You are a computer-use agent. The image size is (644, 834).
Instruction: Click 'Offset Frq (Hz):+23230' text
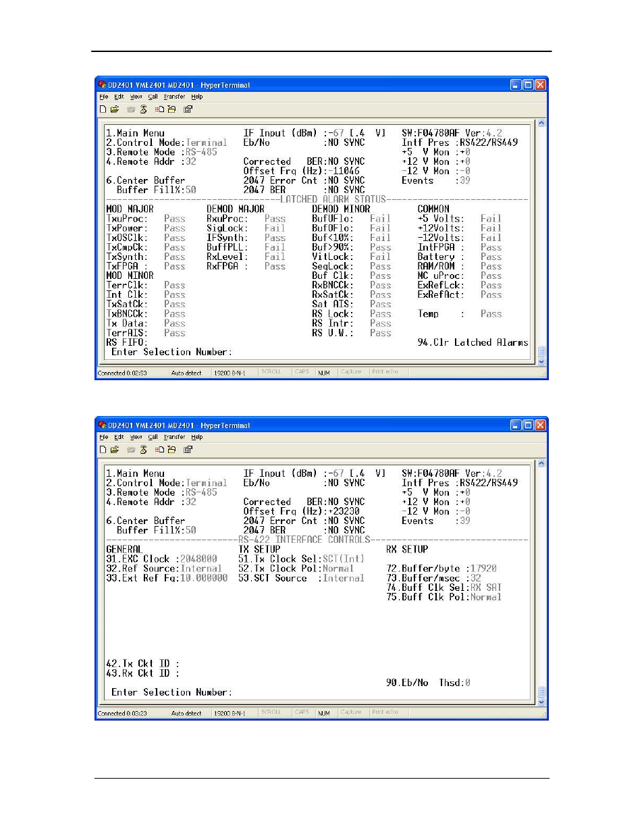(301, 511)
